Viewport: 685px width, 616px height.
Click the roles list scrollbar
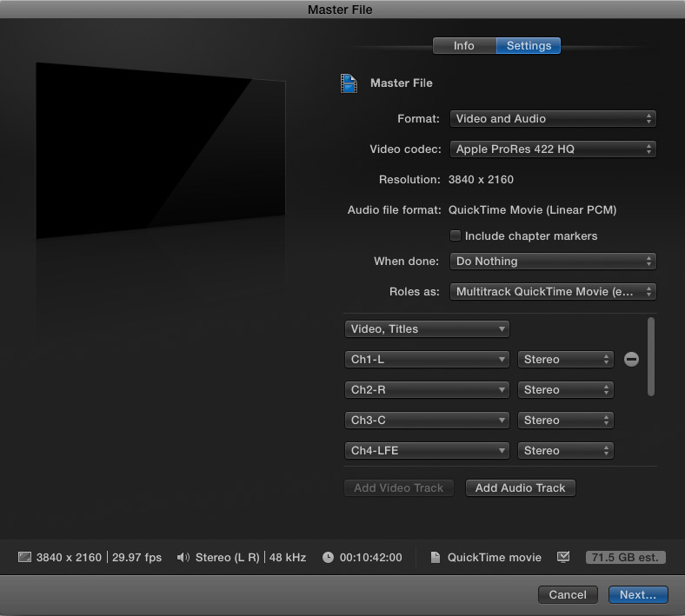click(x=651, y=357)
